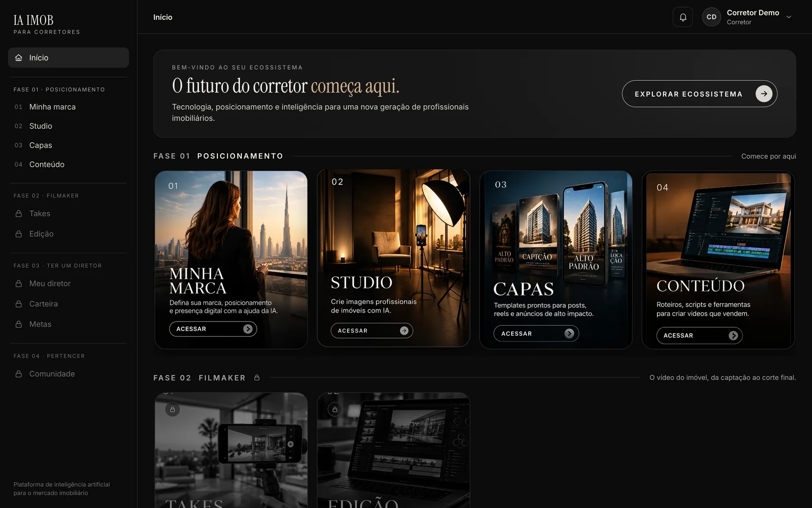The image size is (812, 508).
Task: Click the arrow icon on Capas Acessar
Action: point(569,333)
